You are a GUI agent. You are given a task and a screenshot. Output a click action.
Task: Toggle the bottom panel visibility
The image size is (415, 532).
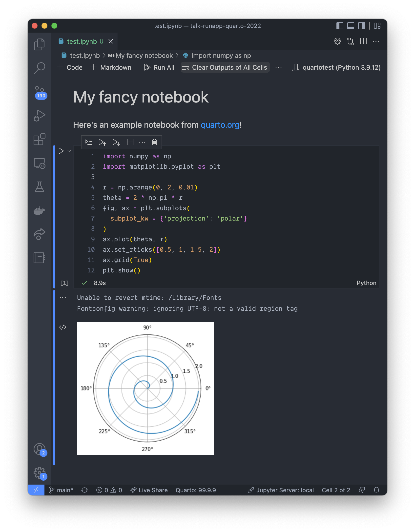click(350, 25)
